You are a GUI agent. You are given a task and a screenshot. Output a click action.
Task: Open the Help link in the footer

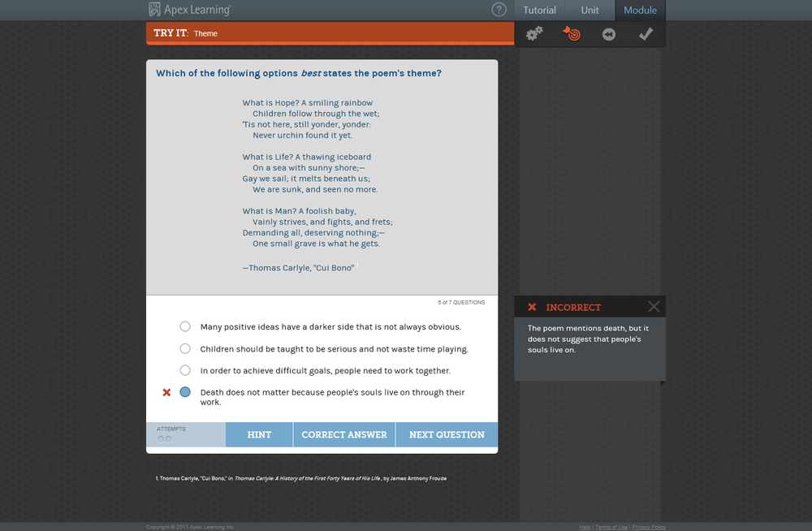pyautogui.click(x=585, y=527)
